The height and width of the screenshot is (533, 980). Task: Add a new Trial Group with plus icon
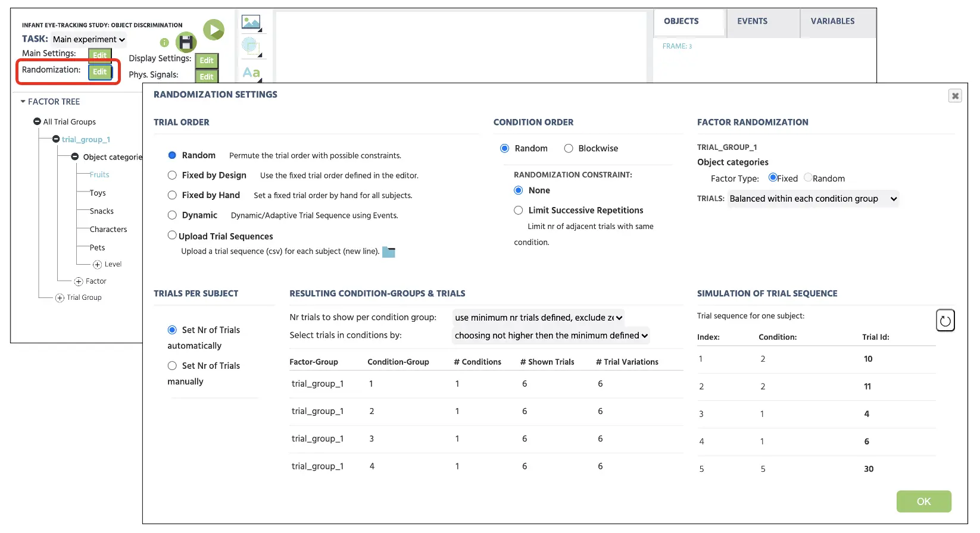pyautogui.click(x=60, y=297)
